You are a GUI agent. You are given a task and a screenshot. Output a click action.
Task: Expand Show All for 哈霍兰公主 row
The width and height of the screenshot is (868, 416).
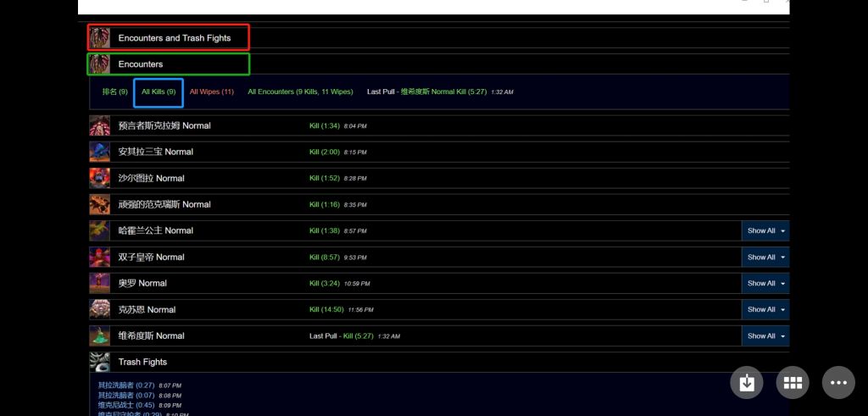(765, 230)
